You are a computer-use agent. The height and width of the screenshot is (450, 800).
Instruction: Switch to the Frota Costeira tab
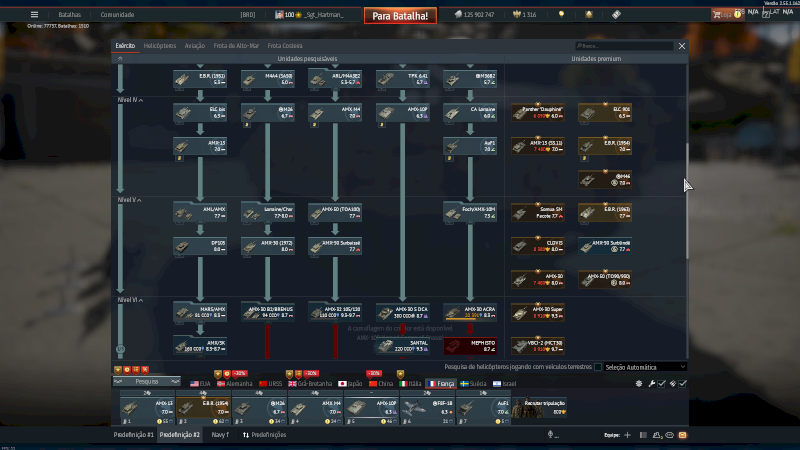285,46
